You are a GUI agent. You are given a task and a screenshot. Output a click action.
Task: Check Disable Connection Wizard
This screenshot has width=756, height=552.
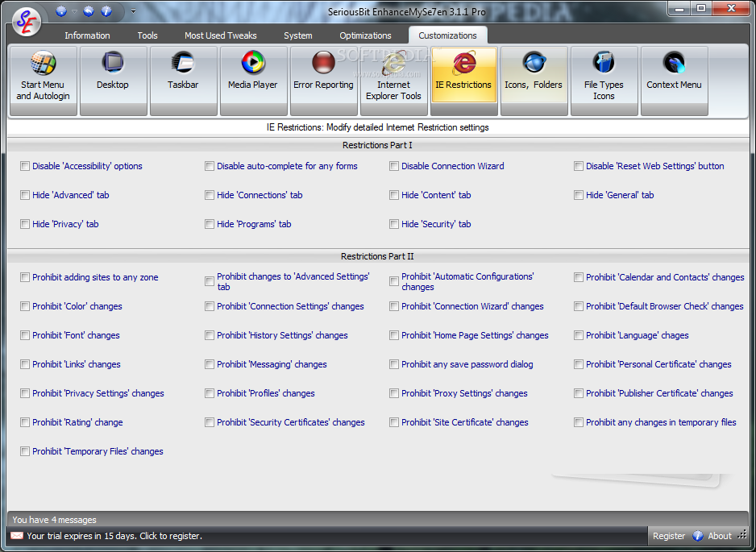pyautogui.click(x=394, y=166)
